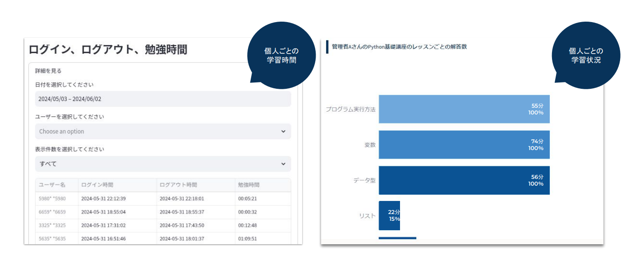Click the リスト bar showing 15%
Viewport: 644px width, 269px height.
click(x=389, y=215)
